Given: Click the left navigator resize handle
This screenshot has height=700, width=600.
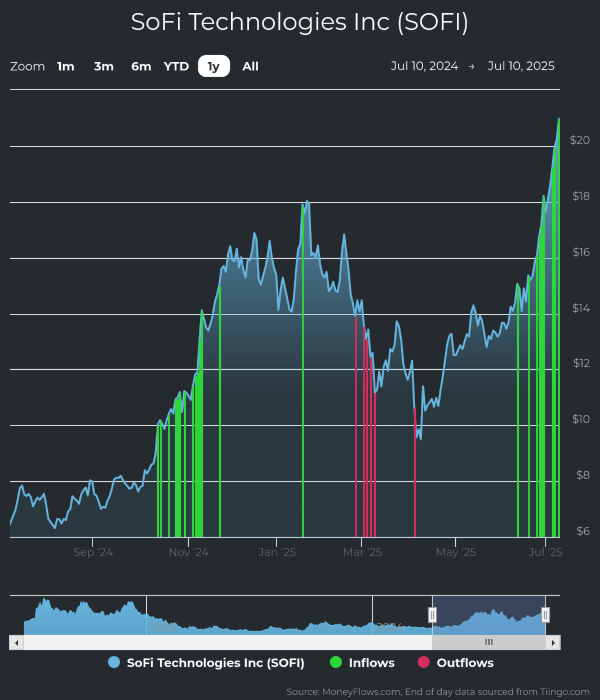Looking at the screenshot, I should pos(433,614).
